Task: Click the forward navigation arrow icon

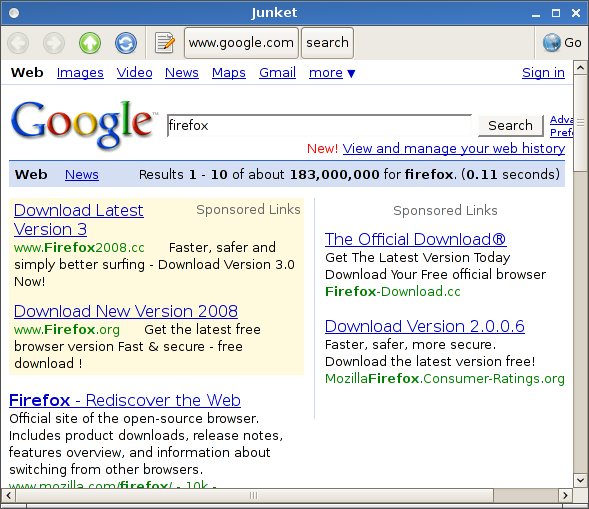Action: tap(54, 43)
